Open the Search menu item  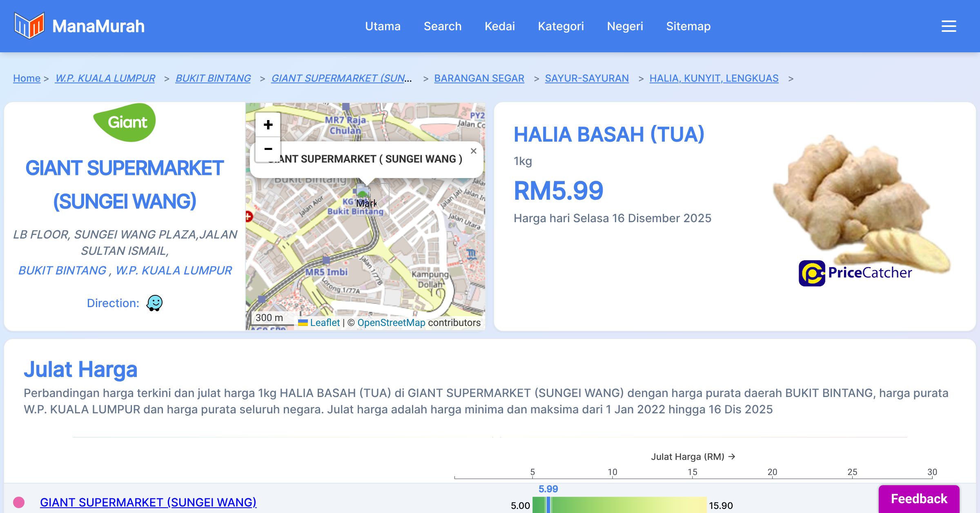[x=442, y=26]
